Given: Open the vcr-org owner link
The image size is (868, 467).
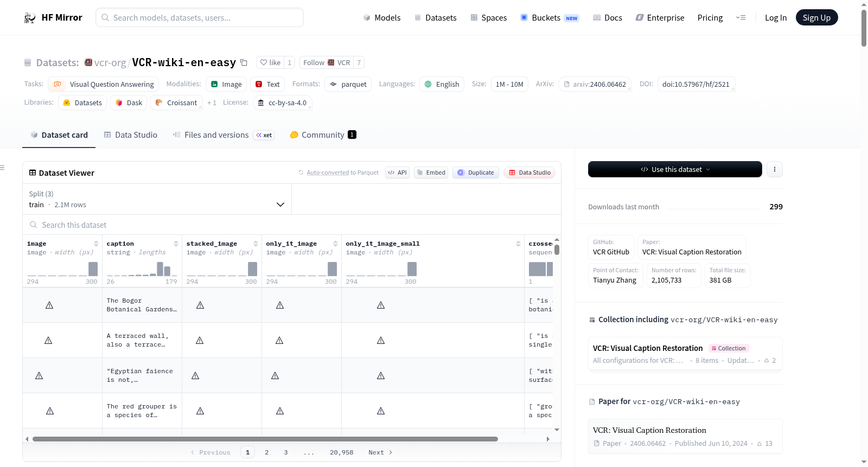Looking at the screenshot, I should (x=110, y=62).
